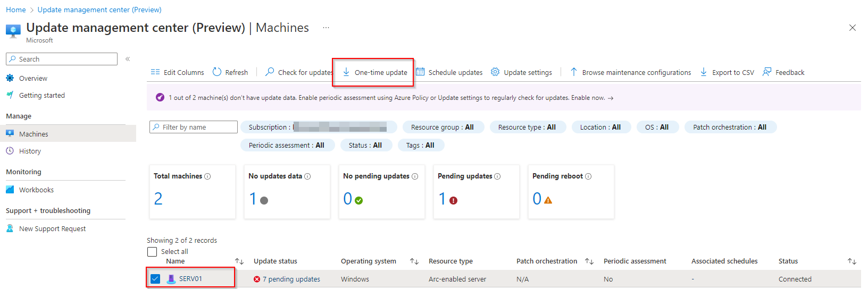Open the Tags filter pill
This screenshot has width=868, height=289.
(421, 145)
